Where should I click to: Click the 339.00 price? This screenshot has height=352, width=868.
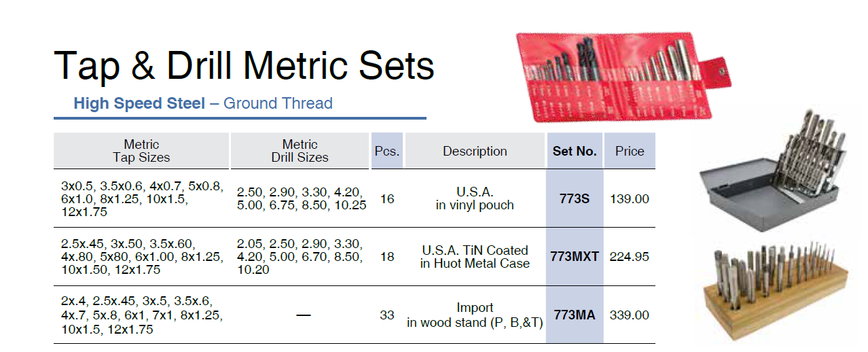630,315
